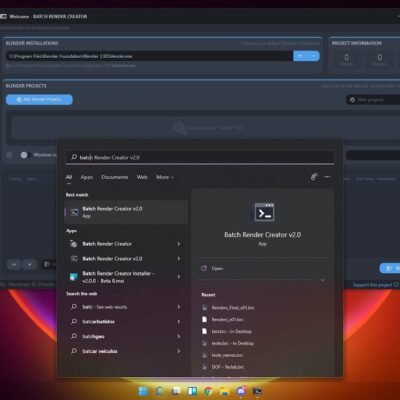Select Batch Render Creator Installer v2.0.0 Beta result
The image size is (400, 400).
tap(126, 277)
